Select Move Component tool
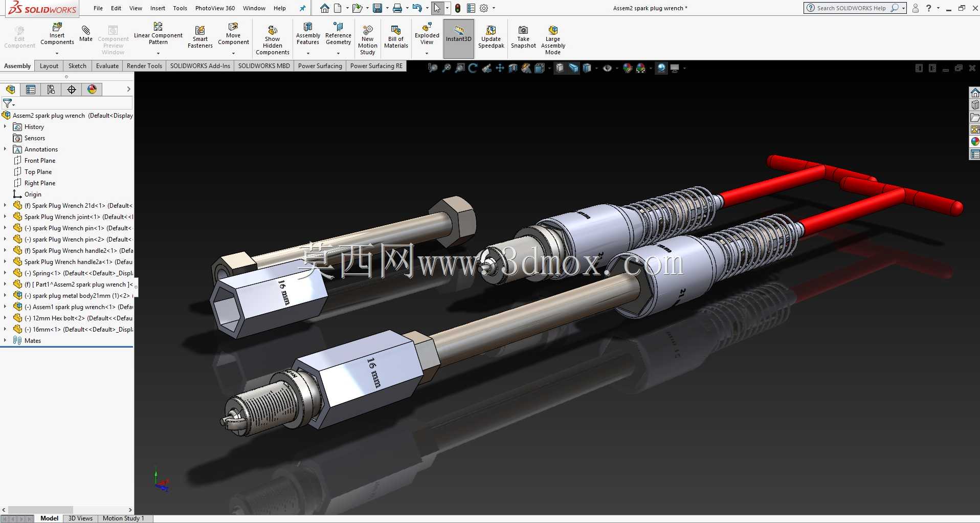 coord(233,34)
